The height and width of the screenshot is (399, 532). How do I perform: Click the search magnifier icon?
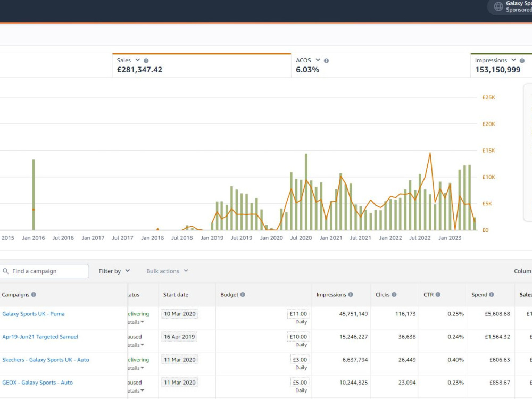[x=6, y=271]
